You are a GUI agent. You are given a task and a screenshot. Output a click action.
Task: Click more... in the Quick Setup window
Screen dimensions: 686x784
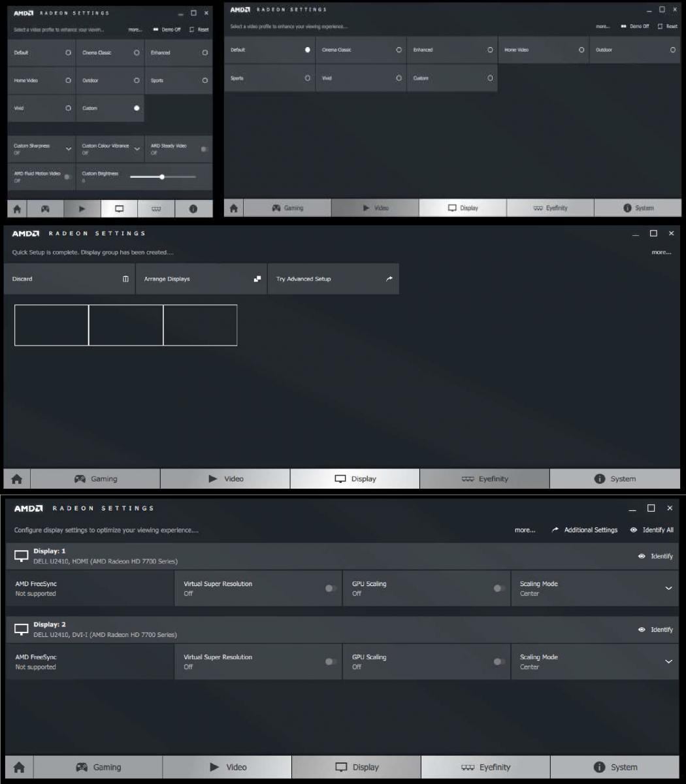(x=661, y=252)
